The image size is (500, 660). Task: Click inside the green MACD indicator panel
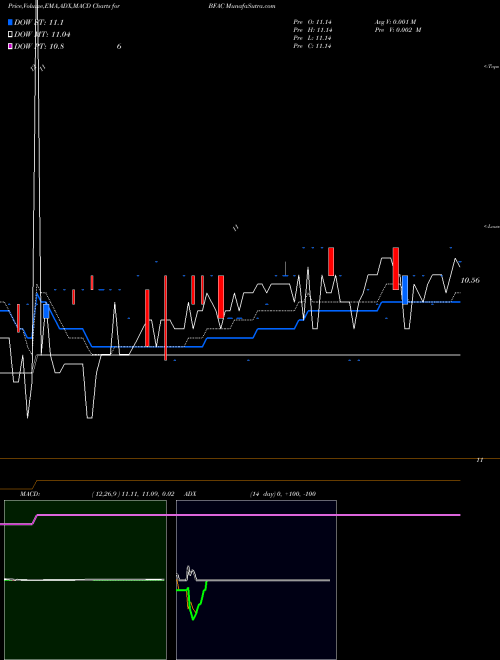(85, 580)
